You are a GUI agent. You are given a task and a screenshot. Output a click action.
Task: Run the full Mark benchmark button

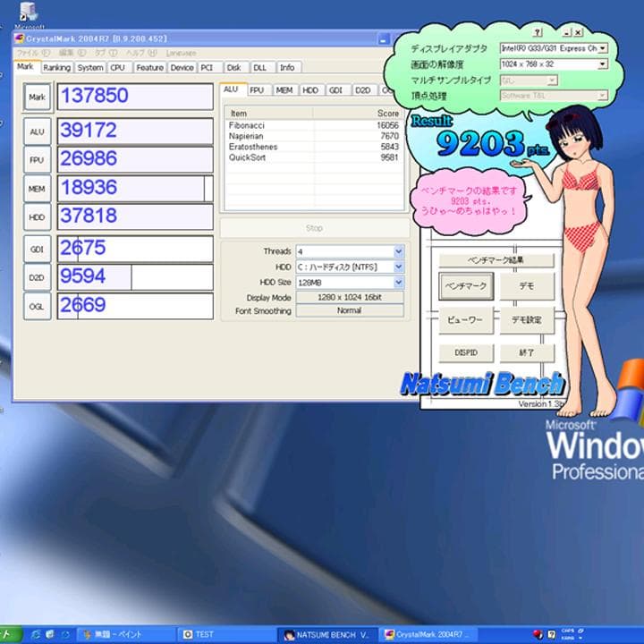pos(38,97)
